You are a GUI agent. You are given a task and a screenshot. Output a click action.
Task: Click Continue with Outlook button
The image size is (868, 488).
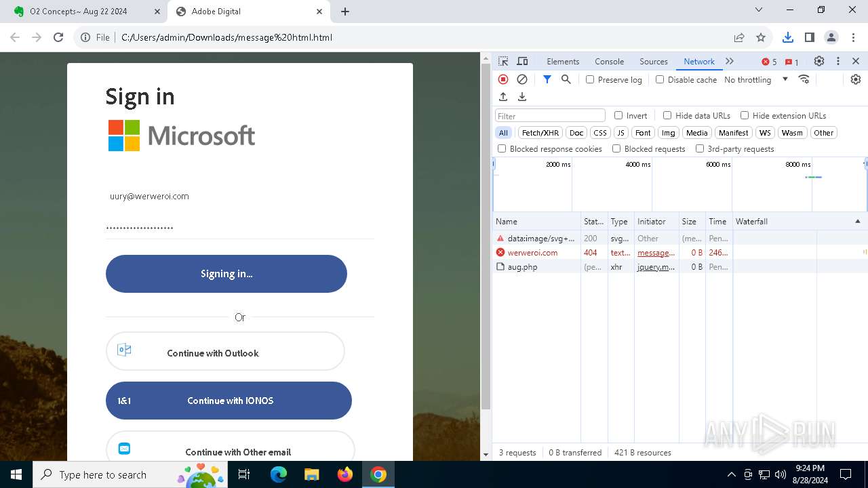coord(225,351)
